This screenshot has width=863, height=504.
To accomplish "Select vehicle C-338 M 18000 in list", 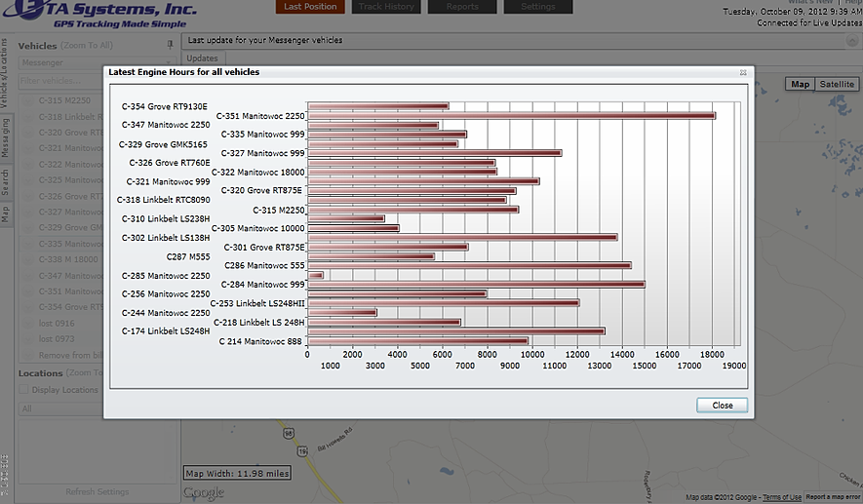I will [68, 259].
